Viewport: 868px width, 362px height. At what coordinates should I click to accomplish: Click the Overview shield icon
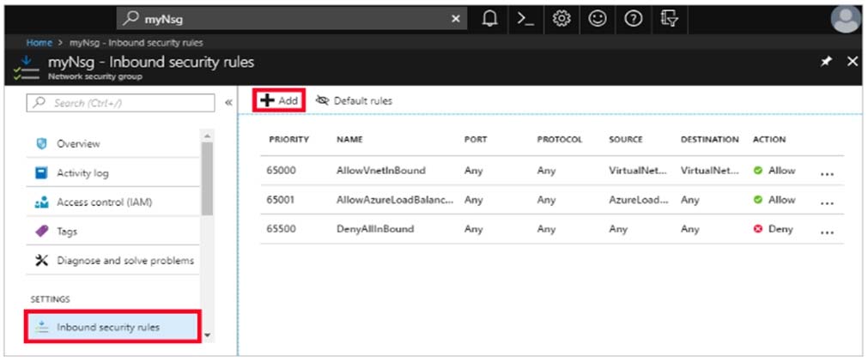(40, 144)
